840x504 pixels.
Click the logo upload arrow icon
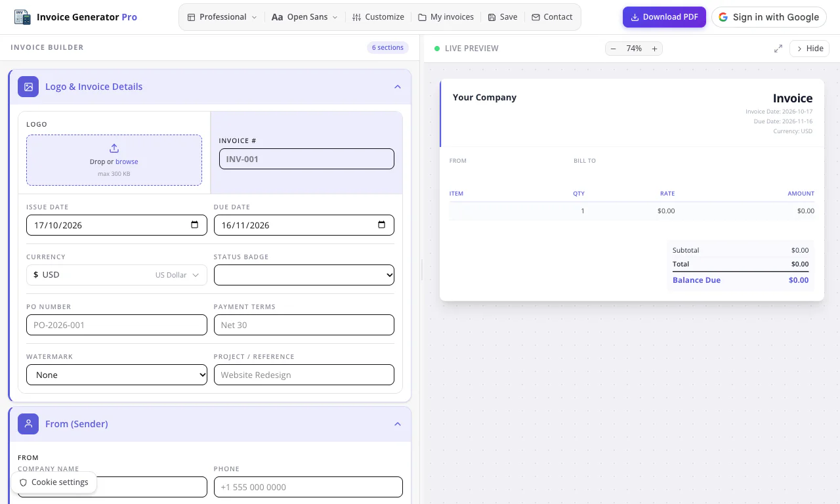(114, 148)
